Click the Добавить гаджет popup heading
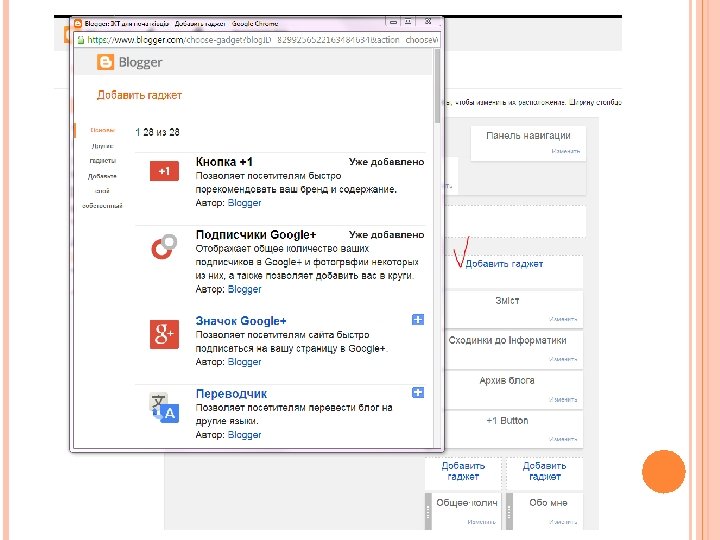This screenshot has height=540, width=720. point(139,95)
